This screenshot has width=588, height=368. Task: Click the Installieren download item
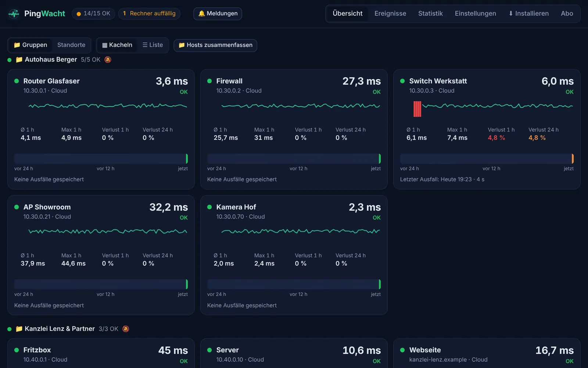[528, 14]
